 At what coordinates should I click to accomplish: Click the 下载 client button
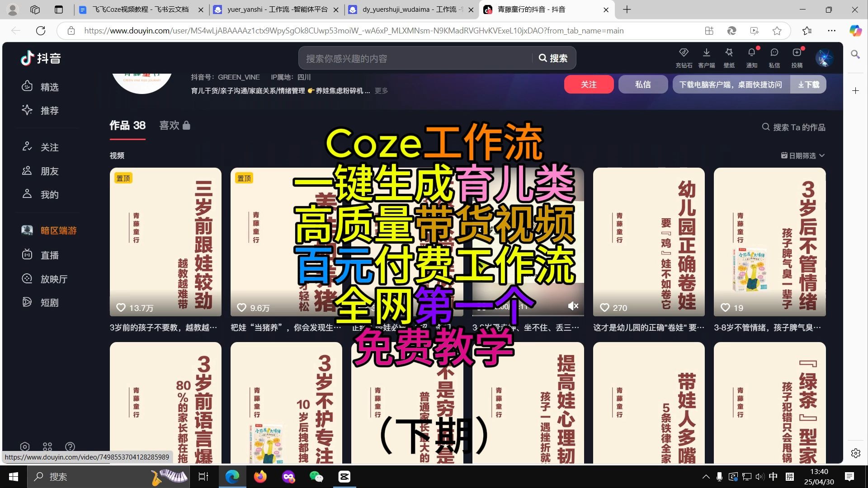pos(808,84)
